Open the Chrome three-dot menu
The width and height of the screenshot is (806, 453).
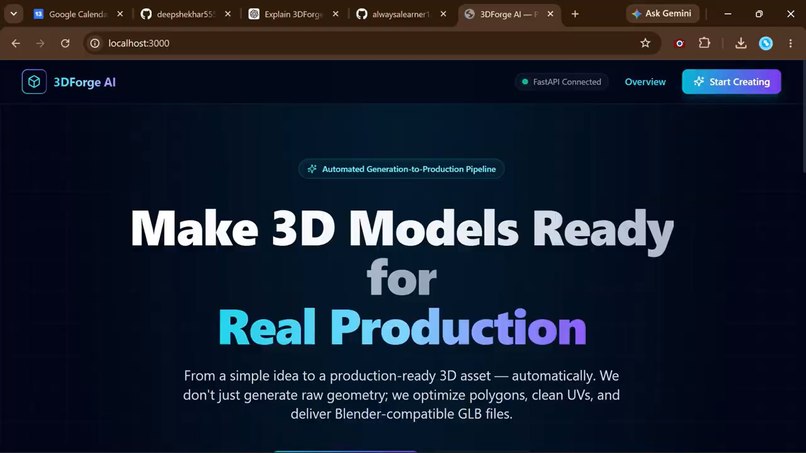(791, 43)
